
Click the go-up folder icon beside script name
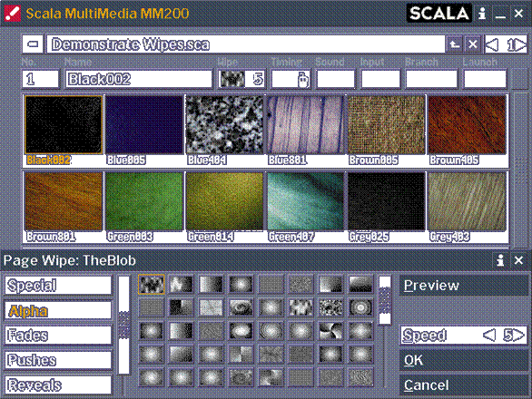pyautogui.click(x=455, y=44)
